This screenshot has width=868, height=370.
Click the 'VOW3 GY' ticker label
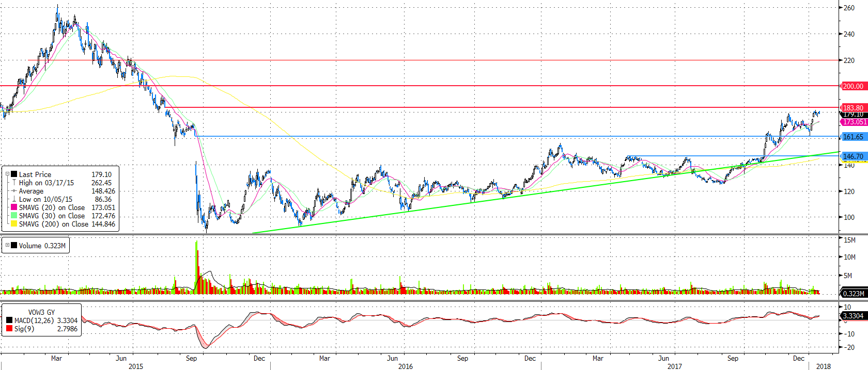[41, 312]
